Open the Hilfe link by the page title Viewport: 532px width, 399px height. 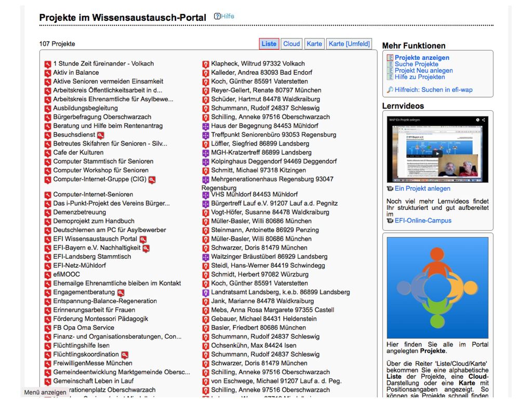(228, 16)
